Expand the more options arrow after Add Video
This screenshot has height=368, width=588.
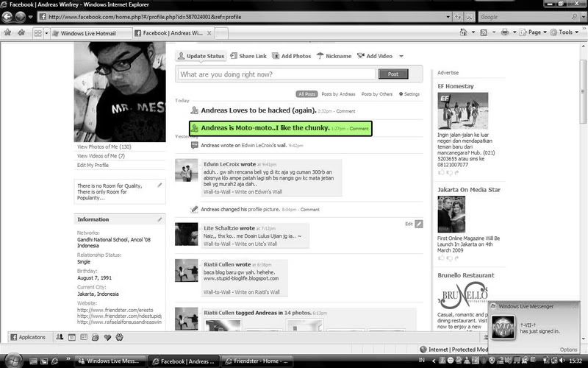[x=401, y=56]
